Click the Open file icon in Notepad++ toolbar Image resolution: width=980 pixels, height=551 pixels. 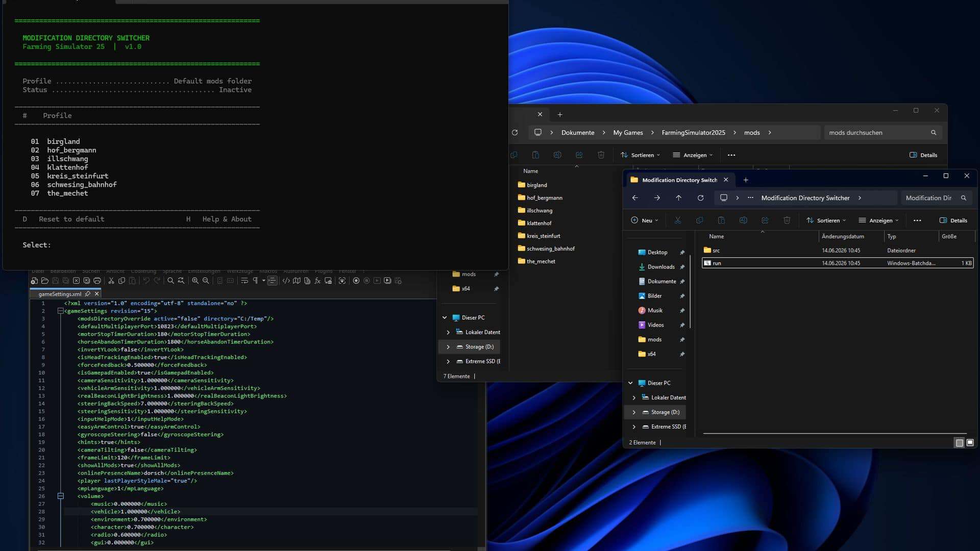pos(45,281)
